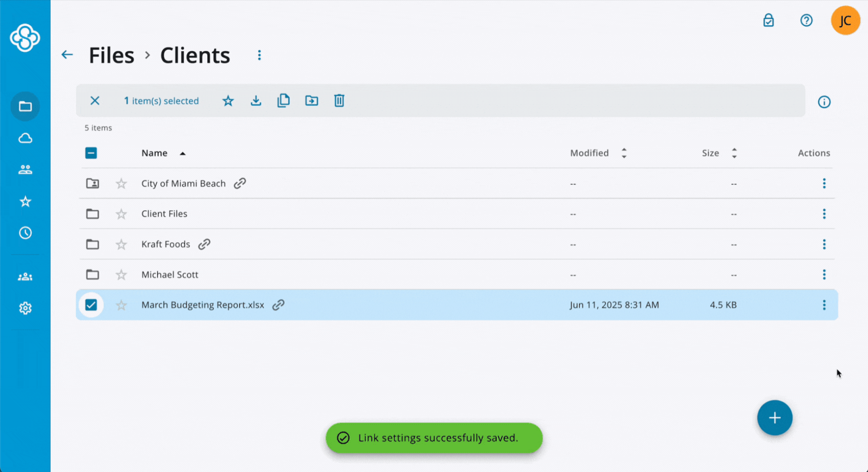The height and width of the screenshot is (472, 868).
Task: Open actions menu for Michael Scott
Action: click(824, 275)
